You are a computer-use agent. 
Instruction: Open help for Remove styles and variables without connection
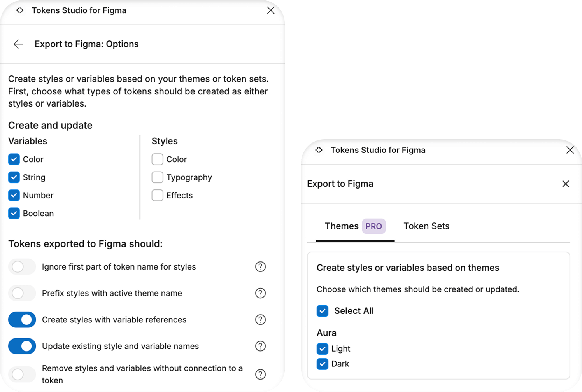(260, 374)
